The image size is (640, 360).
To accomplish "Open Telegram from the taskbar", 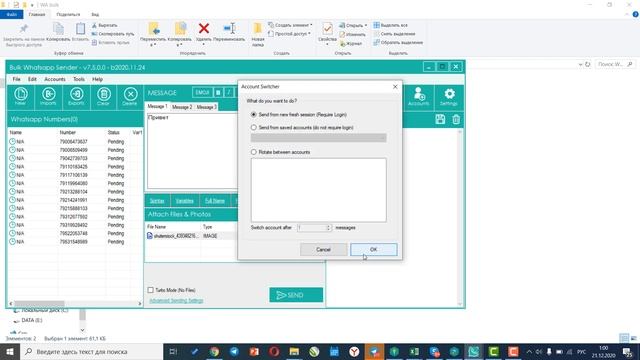I will (x=234, y=351).
